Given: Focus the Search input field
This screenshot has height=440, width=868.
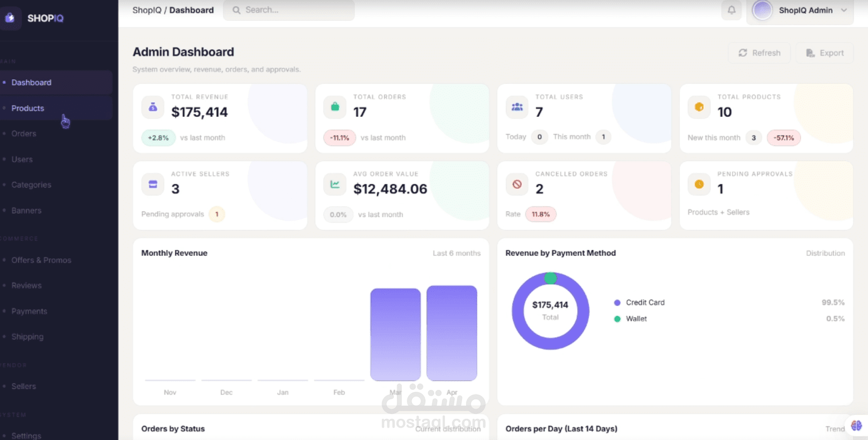Looking at the screenshot, I should click(289, 10).
